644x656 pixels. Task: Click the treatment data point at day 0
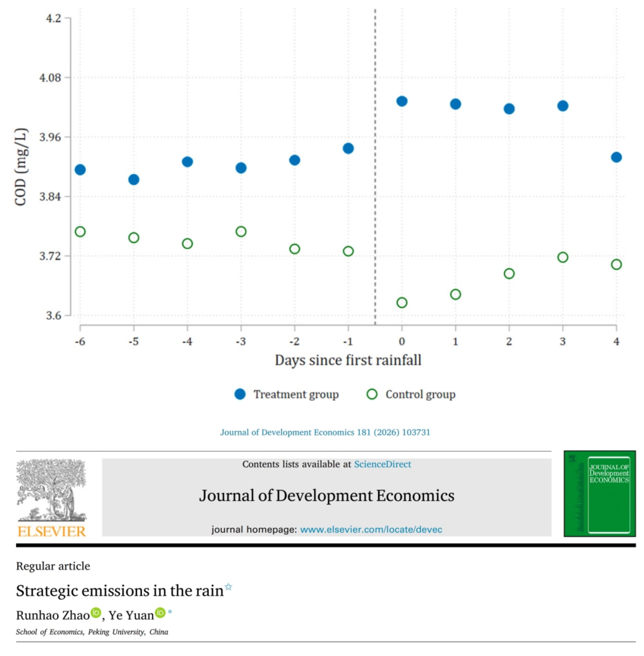(x=402, y=101)
